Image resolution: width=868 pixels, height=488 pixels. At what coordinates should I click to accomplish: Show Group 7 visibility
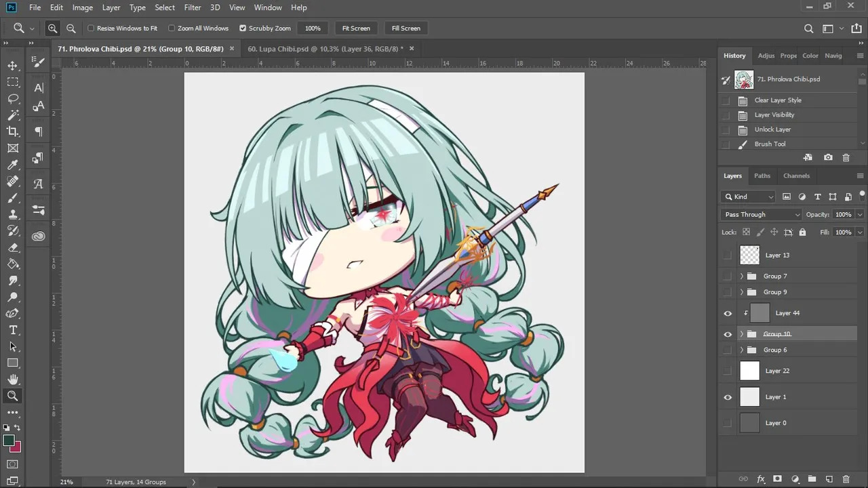click(728, 277)
